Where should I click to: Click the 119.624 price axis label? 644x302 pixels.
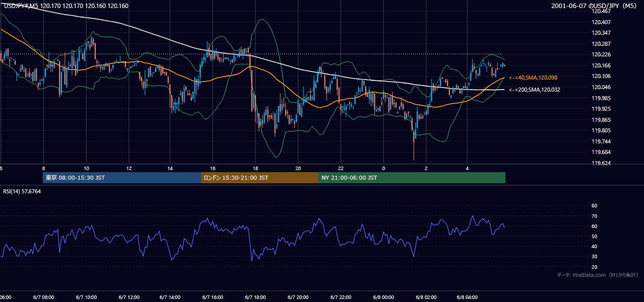[x=601, y=163]
